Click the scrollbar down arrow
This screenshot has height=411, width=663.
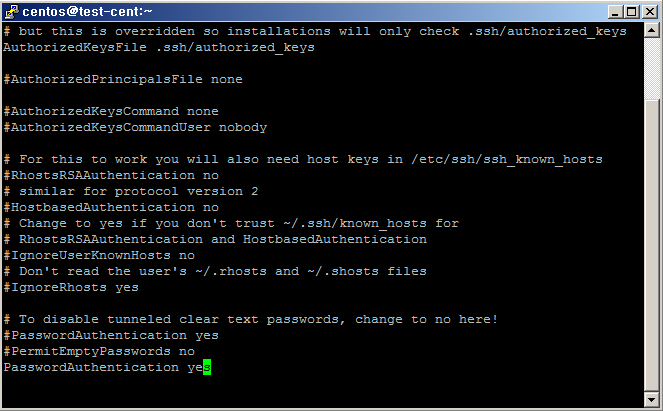click(652, 399)
